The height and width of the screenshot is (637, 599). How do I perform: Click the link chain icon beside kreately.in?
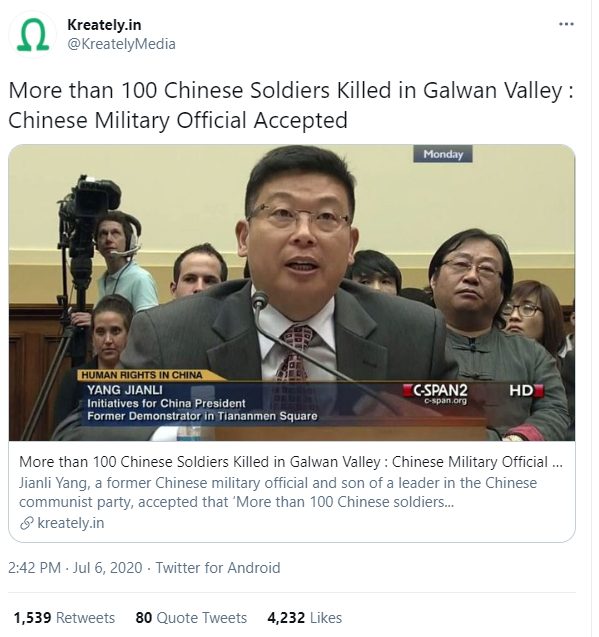click(26, 523)
